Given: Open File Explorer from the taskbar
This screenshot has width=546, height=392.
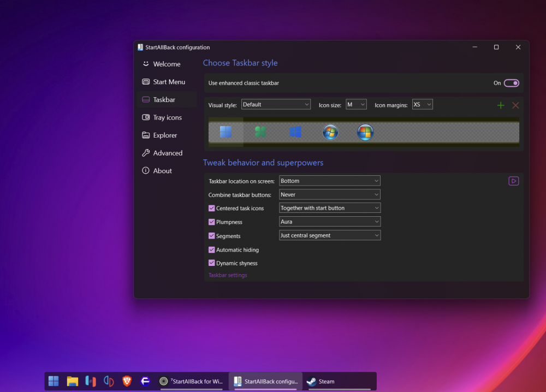Looking at the screenshot, I should (x=72, y=381).
